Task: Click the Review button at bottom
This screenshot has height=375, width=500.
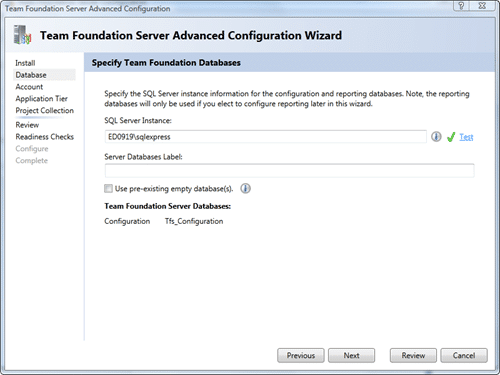Action: [x=413, y=356]
